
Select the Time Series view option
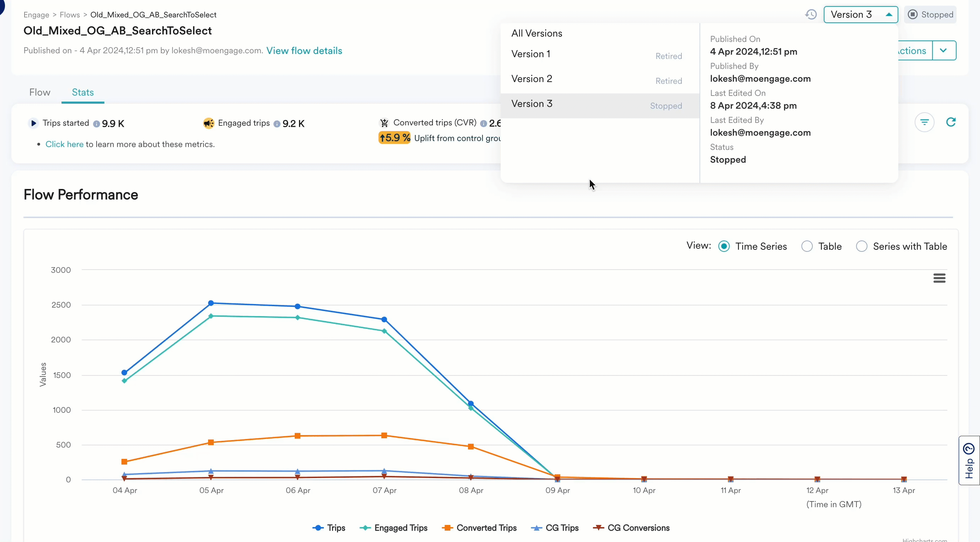(724, 246)
